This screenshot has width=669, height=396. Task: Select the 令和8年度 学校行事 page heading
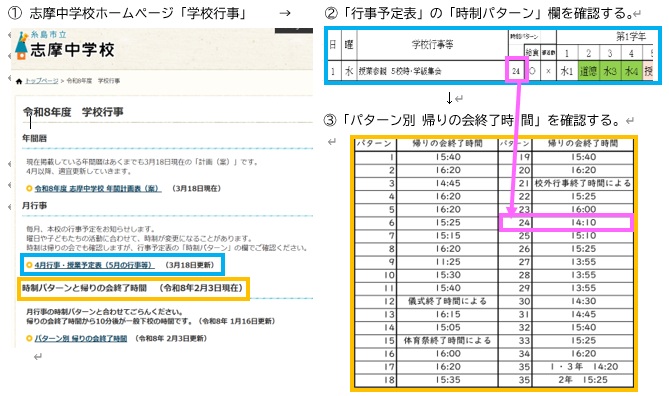pos(73,112)
